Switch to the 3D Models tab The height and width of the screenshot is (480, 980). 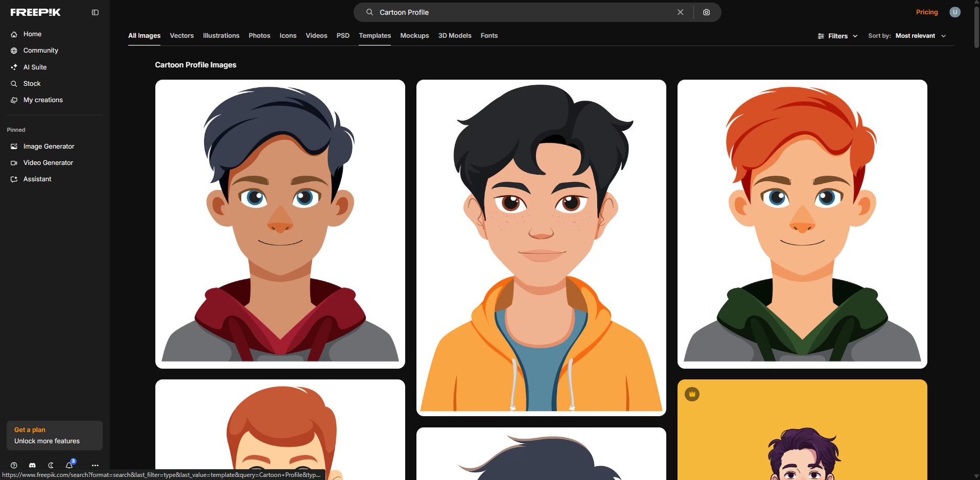(454, 35)
